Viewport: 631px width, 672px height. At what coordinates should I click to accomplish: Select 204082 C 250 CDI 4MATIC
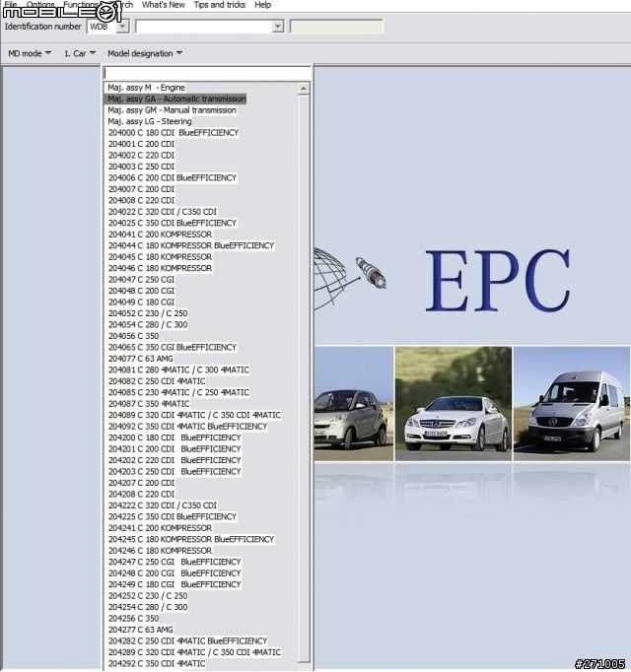(x=157, y=381)
